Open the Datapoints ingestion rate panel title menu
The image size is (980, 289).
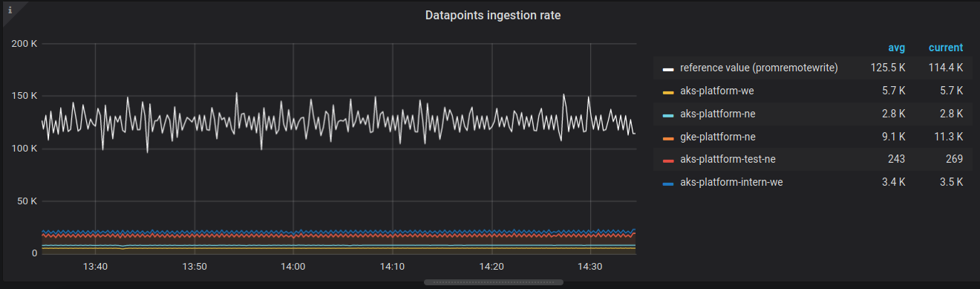[x=492, y=15]
